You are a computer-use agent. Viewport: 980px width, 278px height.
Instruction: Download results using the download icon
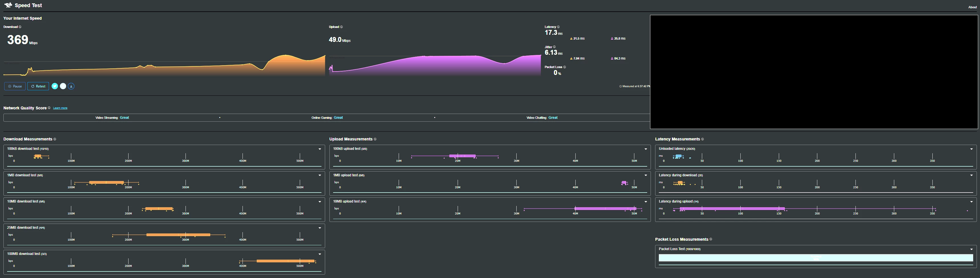tap(71, 86)
